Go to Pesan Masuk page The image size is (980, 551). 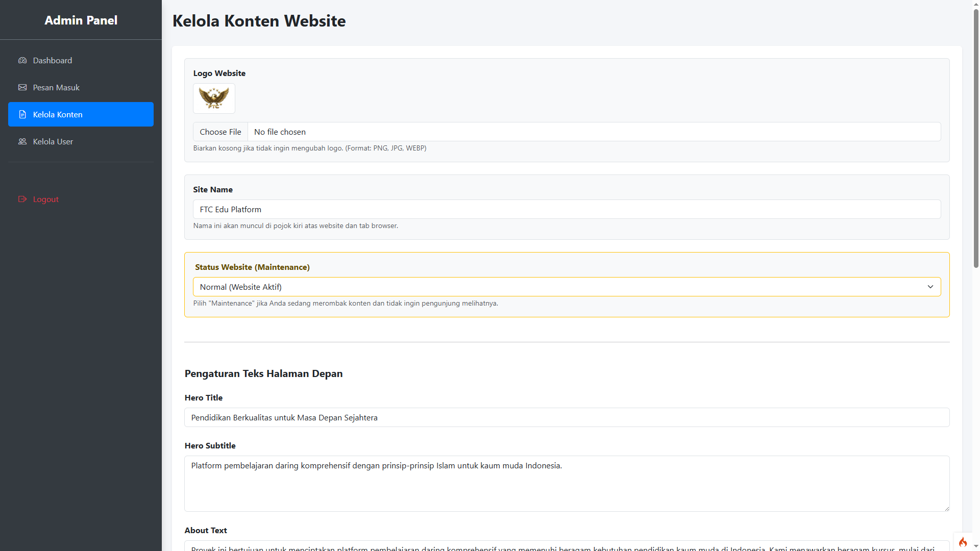tap(56, 87)
